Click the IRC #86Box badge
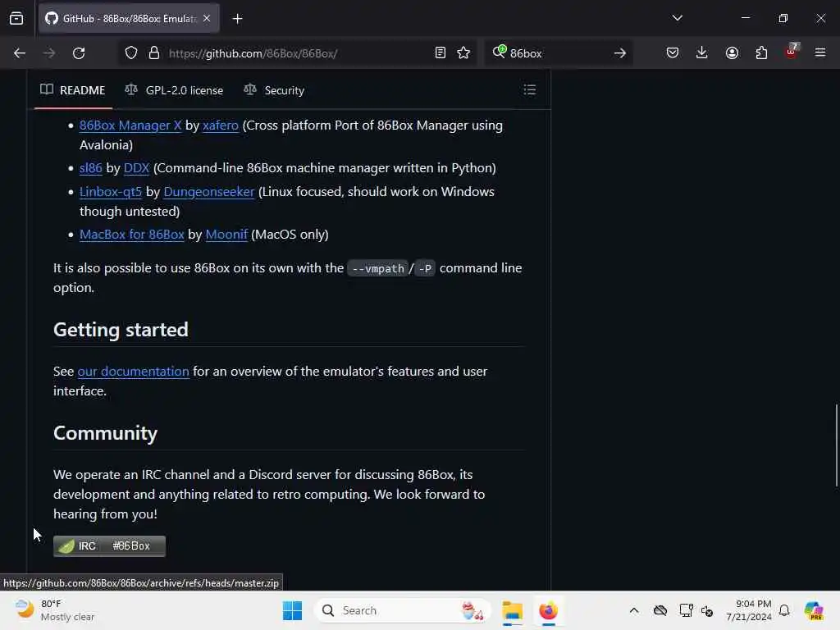Screen dimensions: 840x630 tap(109, 546)
